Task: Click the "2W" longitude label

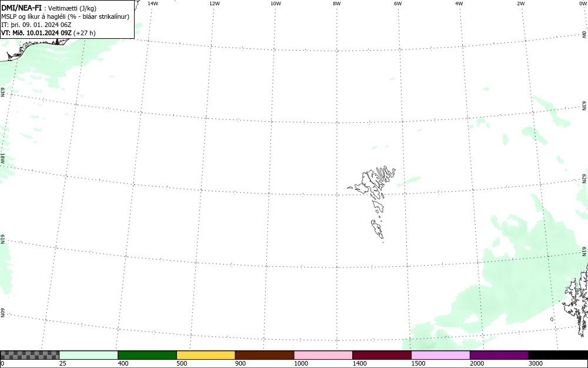Action: point(520,4)
